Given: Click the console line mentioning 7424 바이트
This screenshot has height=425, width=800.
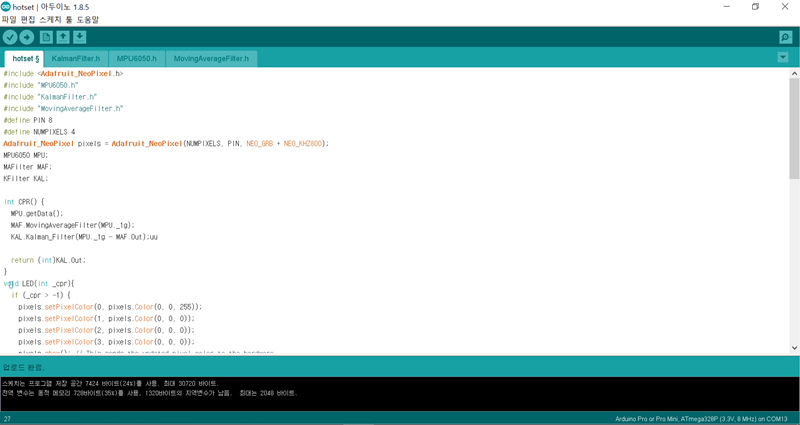Looking at the screenshot, I should point(111,383).
